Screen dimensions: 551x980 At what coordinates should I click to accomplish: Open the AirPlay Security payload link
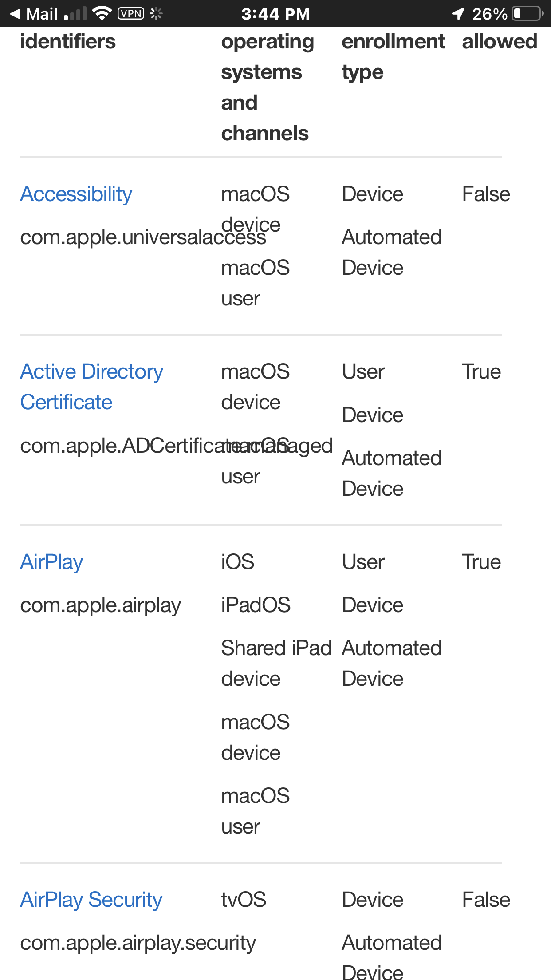point(91,900)
